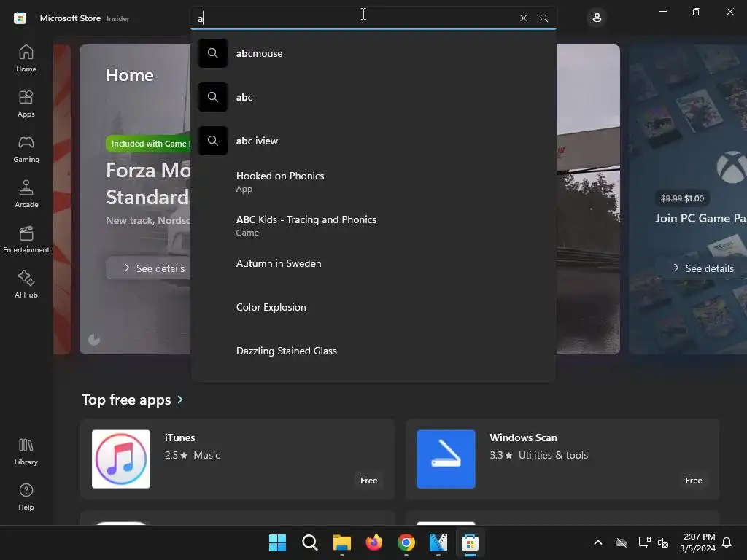747x560 pixels.
Task: Open the AI Hub section
Action: coord(26,285)
